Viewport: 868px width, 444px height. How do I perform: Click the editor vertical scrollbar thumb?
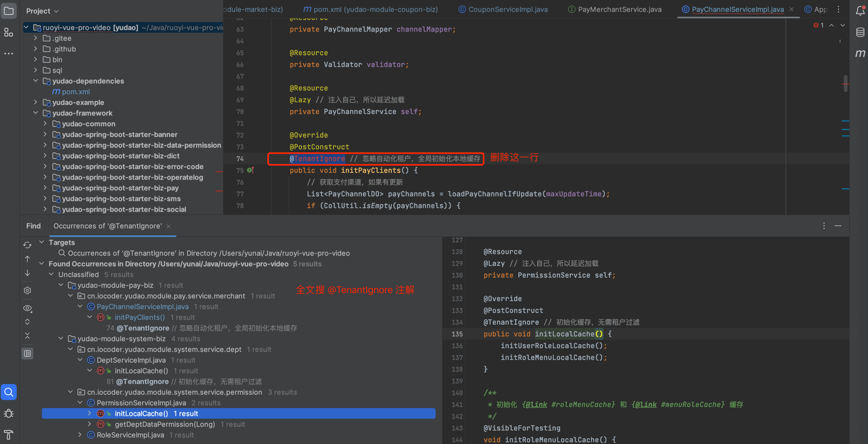[845, 83]
